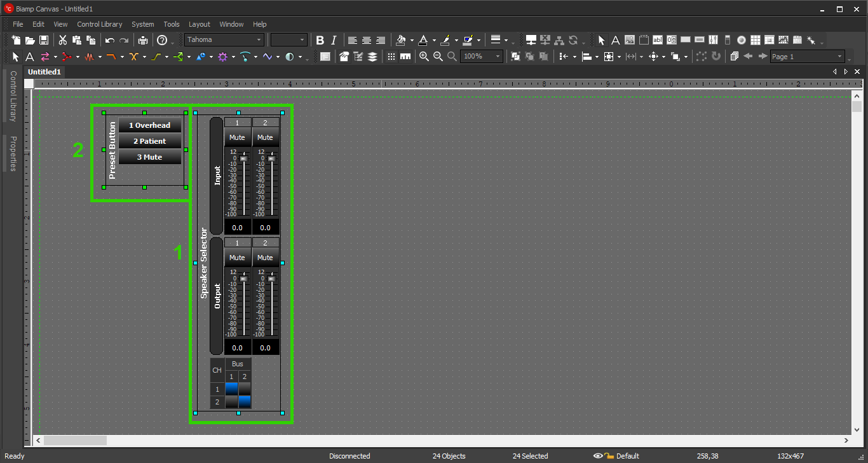Click the Zoom Out magnifier
The width and height of the screenshot is (868, 463).
438,57
